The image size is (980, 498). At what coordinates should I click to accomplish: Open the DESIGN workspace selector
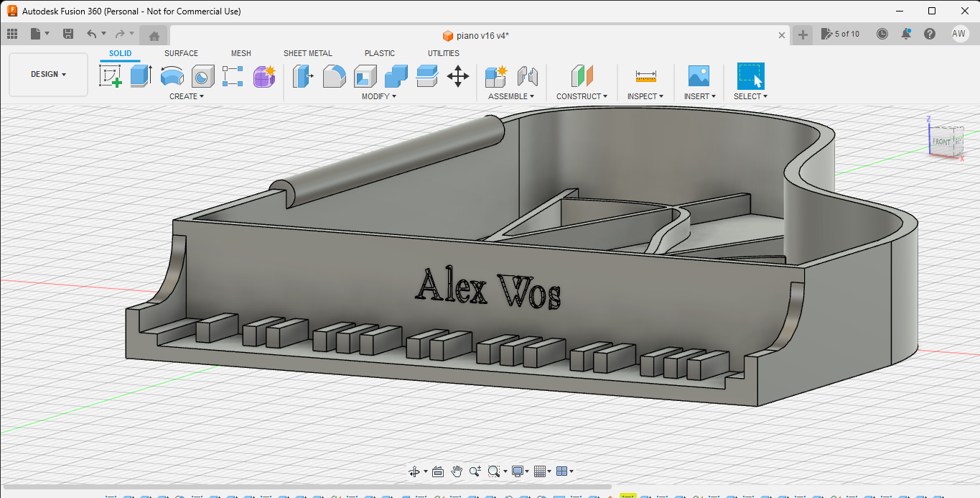coord(47,73)
